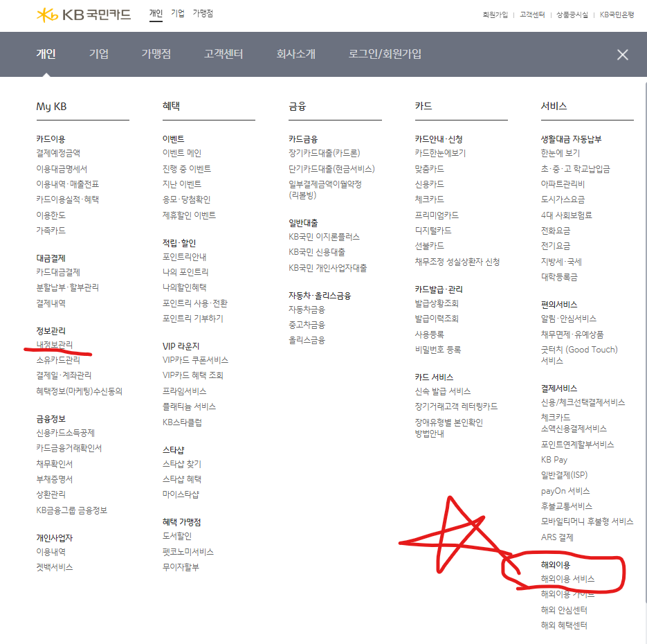This screenshot has height=644, width=647.
Task: Open 포인트리안내 link
Action: click(x=185, y=257)
